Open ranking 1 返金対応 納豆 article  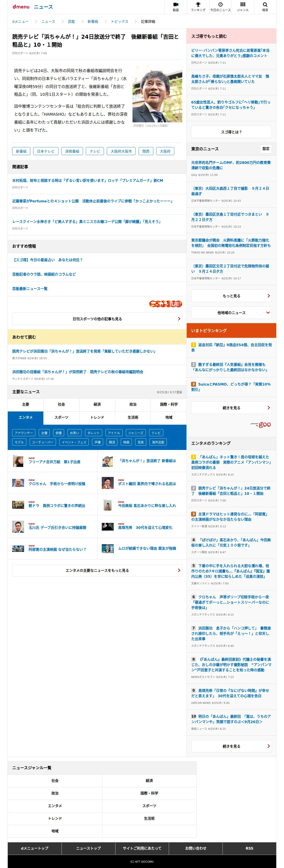(231, 348)
